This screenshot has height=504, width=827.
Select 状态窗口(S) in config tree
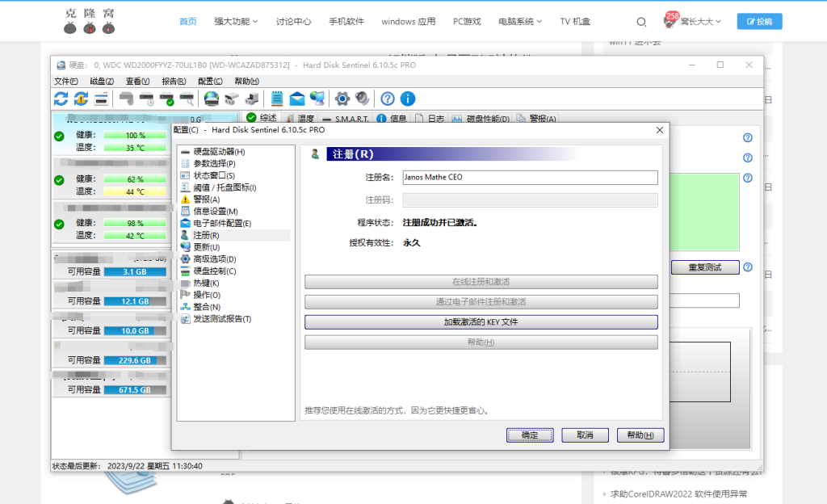pyautogui.click(x=213, y=175)
